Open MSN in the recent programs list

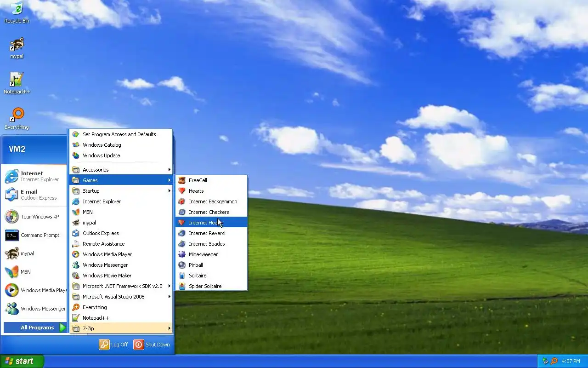(34, 272)
